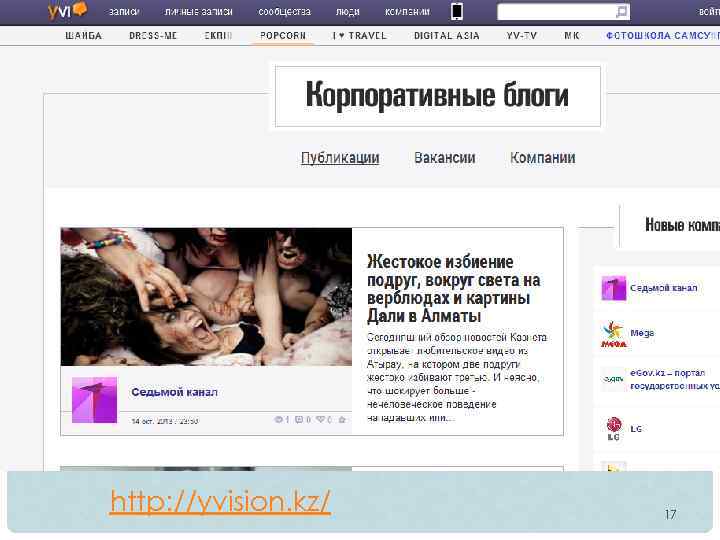Viewport: 720px width, 540px height.
Task: Open сообщества in top menu
Action: [284, 12]
